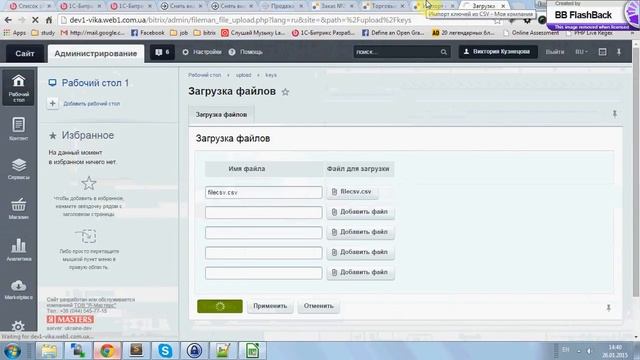This screenshot has height=360, width=640.
Task: Go back with browser back arrow
Action: [8, 20]
